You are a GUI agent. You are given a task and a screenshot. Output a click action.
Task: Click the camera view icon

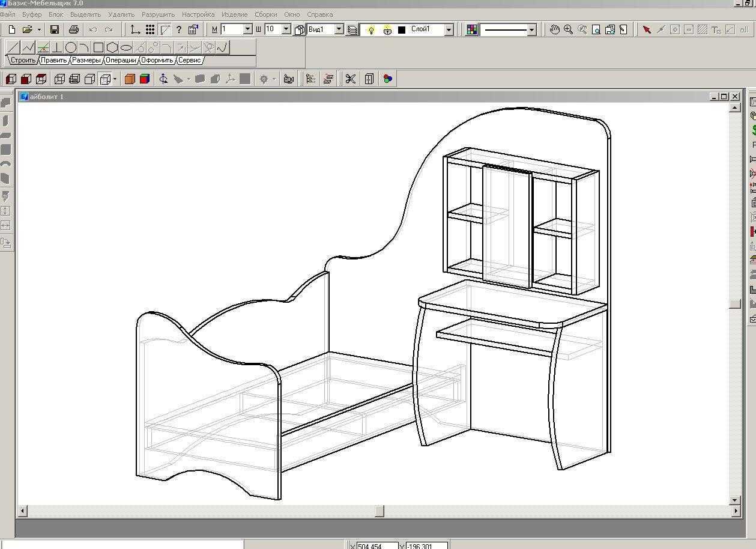pos(289,79)
